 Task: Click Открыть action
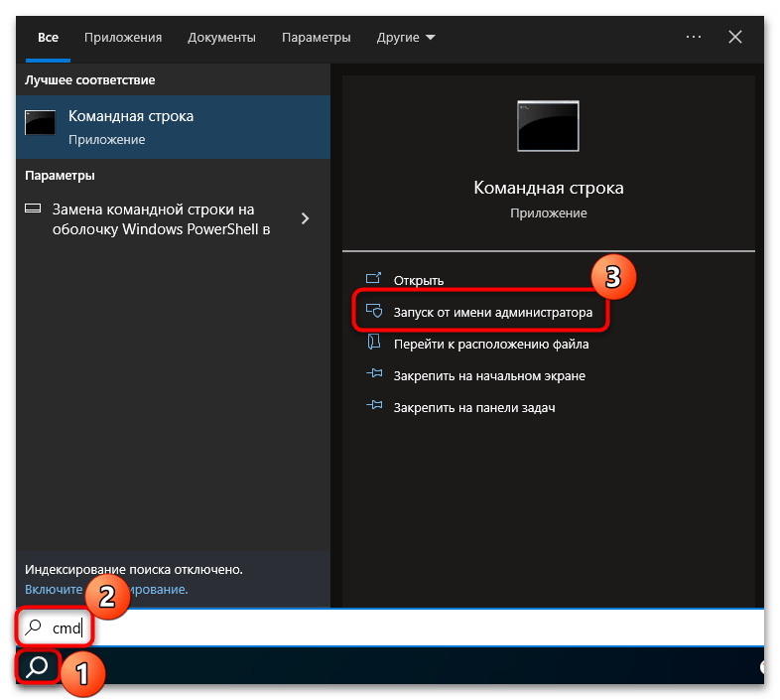pos(419,281)
